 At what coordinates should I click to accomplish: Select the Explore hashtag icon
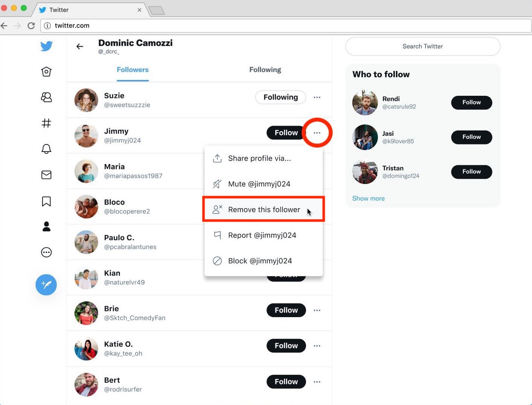click(46, 123)
